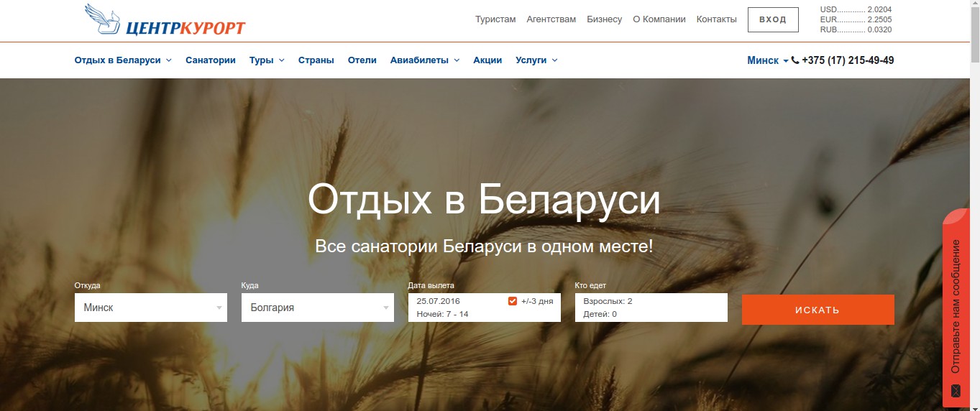Go to the 'О Компании' link

point(659,19)
